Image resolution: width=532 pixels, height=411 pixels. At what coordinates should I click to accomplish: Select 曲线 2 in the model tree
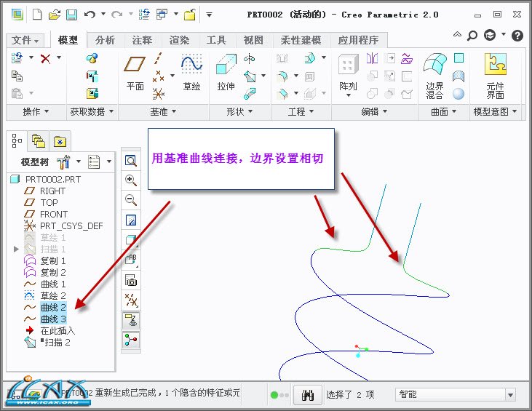point(53,308)
